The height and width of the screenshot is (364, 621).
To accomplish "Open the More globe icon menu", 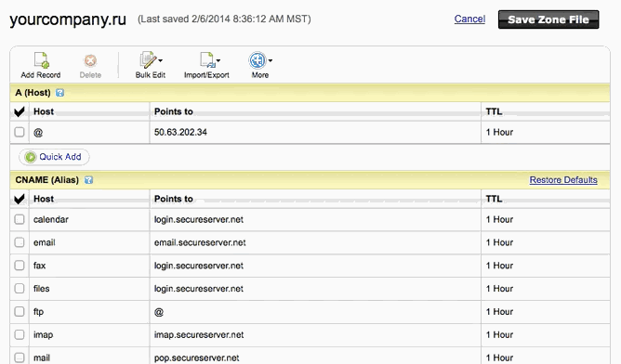I will point(258,60).
